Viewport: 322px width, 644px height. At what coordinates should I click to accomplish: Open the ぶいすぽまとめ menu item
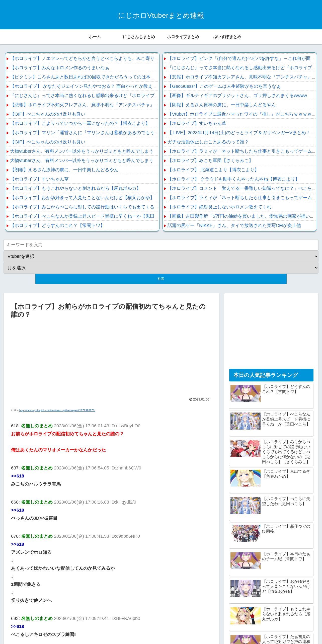coord(227,37)
